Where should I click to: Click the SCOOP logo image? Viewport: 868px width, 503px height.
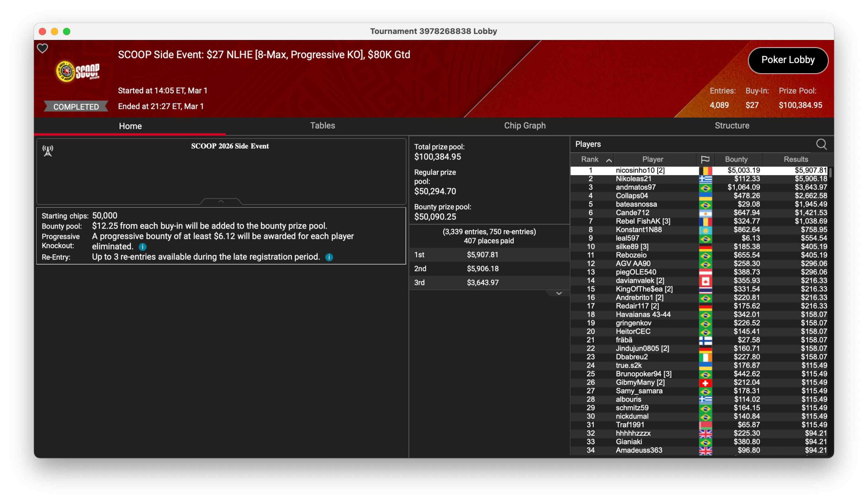(78, 71)
